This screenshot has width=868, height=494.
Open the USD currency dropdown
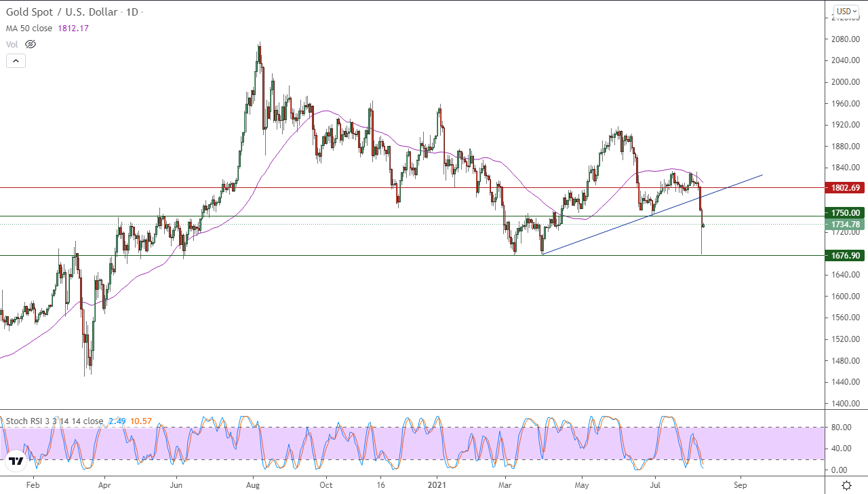point(846,11)
